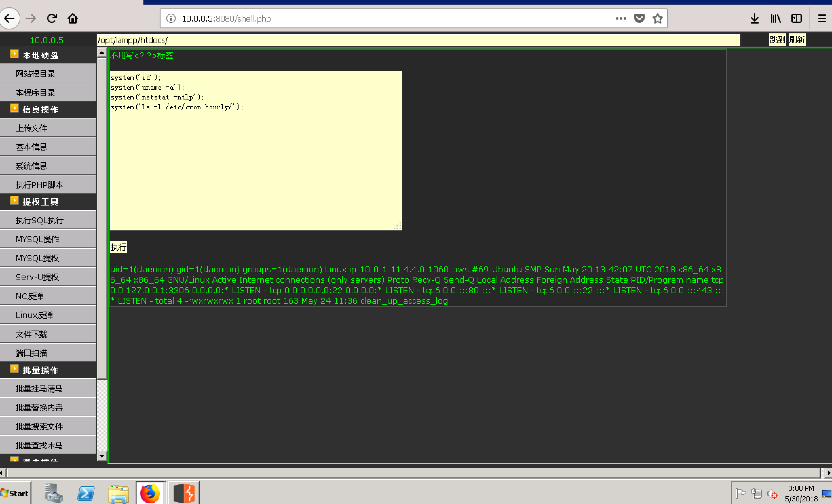Toggle the Firefox sidebar icon
Screen dimensions: 832x504
797,18
